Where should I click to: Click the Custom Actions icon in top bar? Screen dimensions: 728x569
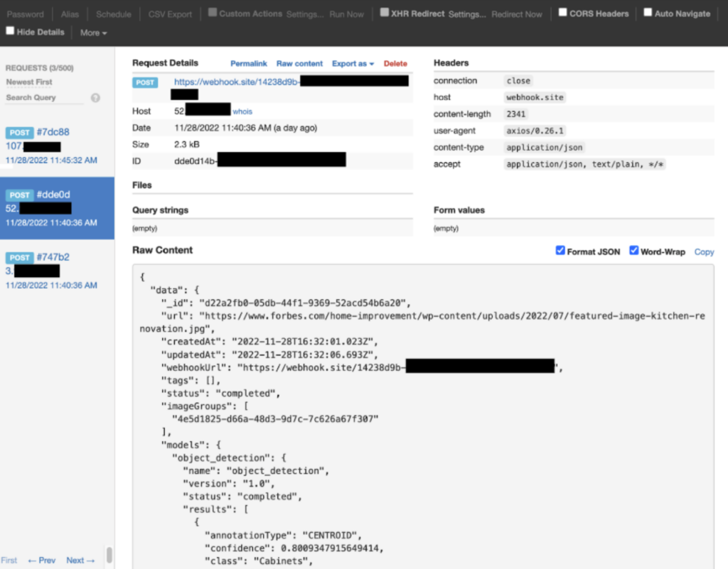[x=213, y=11]
